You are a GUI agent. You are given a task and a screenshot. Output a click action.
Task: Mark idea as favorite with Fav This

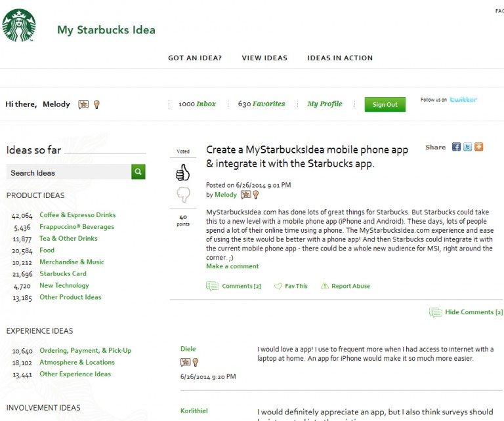point(291,286)
